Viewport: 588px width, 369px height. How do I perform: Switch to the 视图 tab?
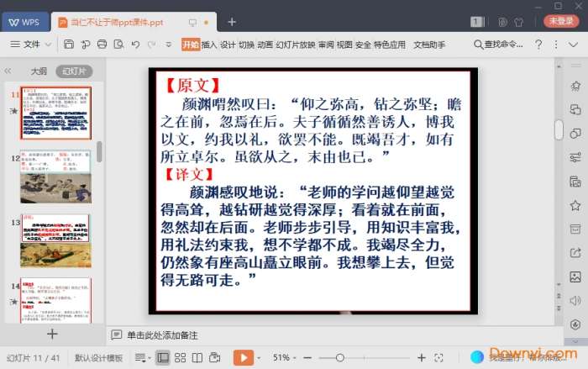pos(344,45)
